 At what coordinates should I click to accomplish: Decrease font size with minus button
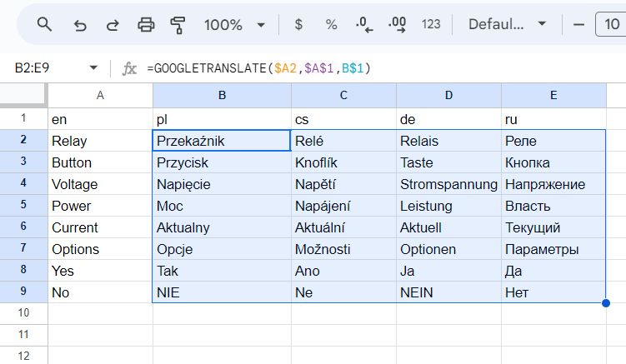tap(578, 25)
